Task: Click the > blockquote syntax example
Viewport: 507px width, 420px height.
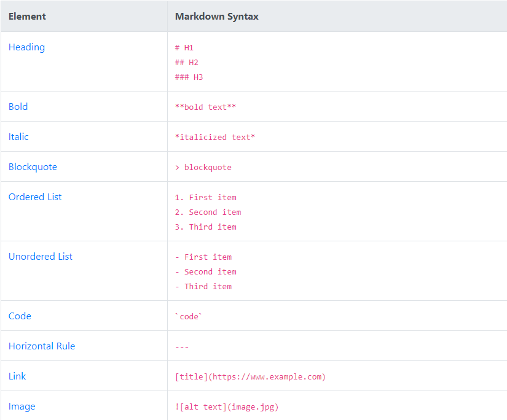Action: point(203,168)
